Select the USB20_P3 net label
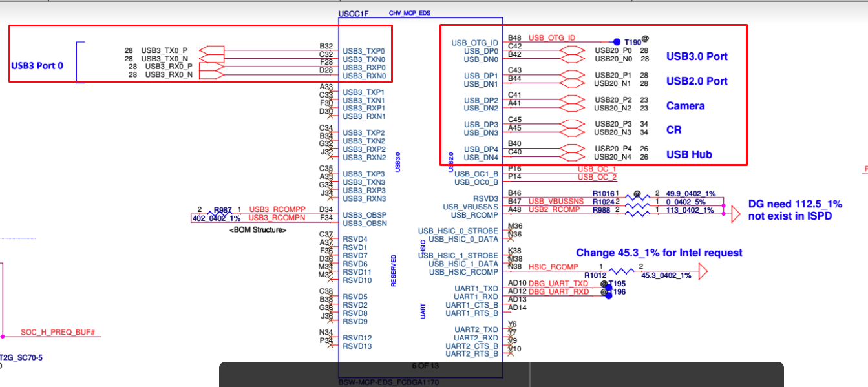This screenshot has height=387, width=868. 613,124
